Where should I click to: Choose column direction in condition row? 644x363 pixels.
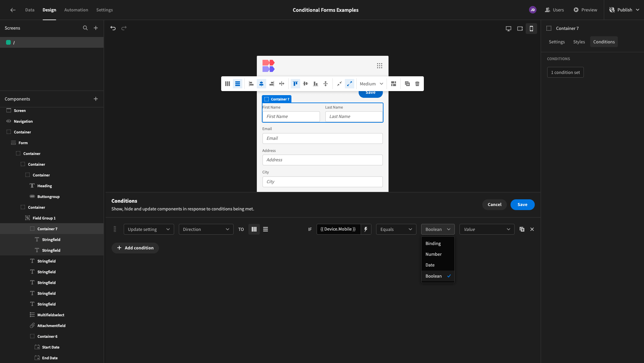254,229
